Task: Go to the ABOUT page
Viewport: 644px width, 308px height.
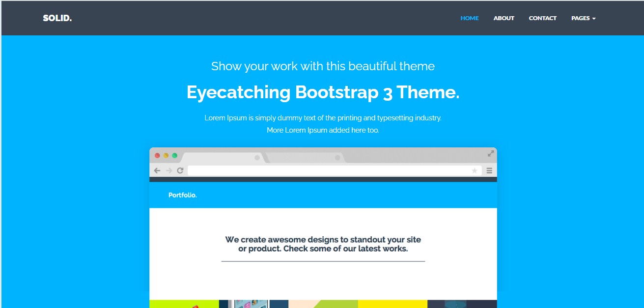Action: tap(504, 18)
